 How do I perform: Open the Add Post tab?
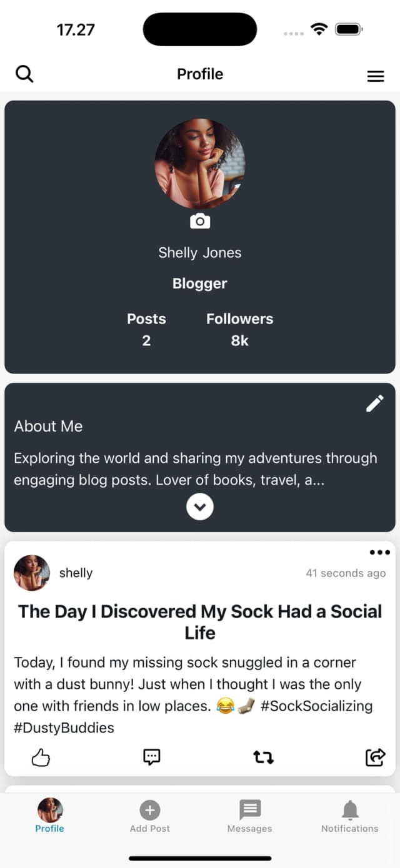point(150,816)
